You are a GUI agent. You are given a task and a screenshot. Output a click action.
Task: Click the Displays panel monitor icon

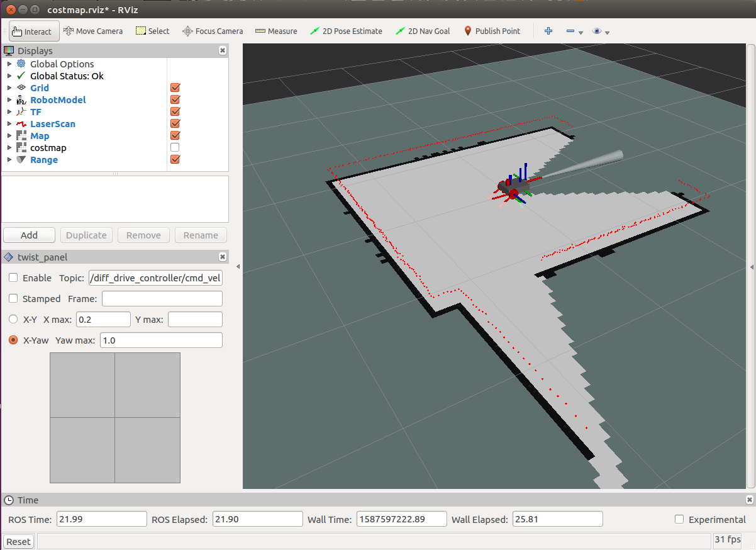tap(9, 51)
